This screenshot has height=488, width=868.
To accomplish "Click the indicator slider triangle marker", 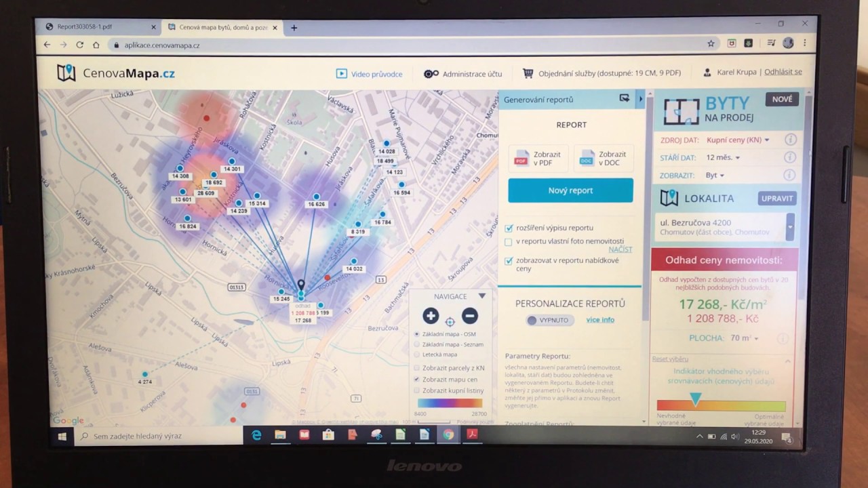I will coord(695,399).
